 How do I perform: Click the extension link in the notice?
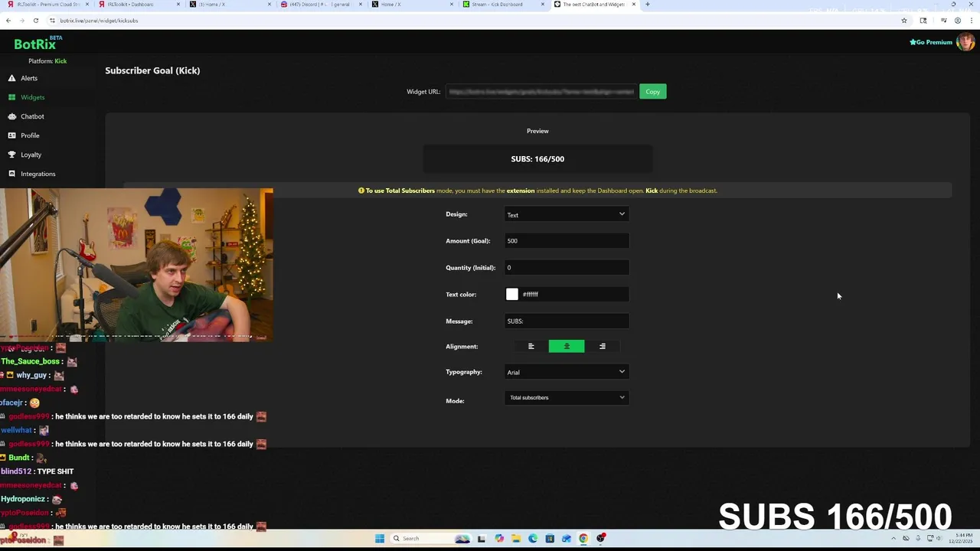click(x=521, y=191)
